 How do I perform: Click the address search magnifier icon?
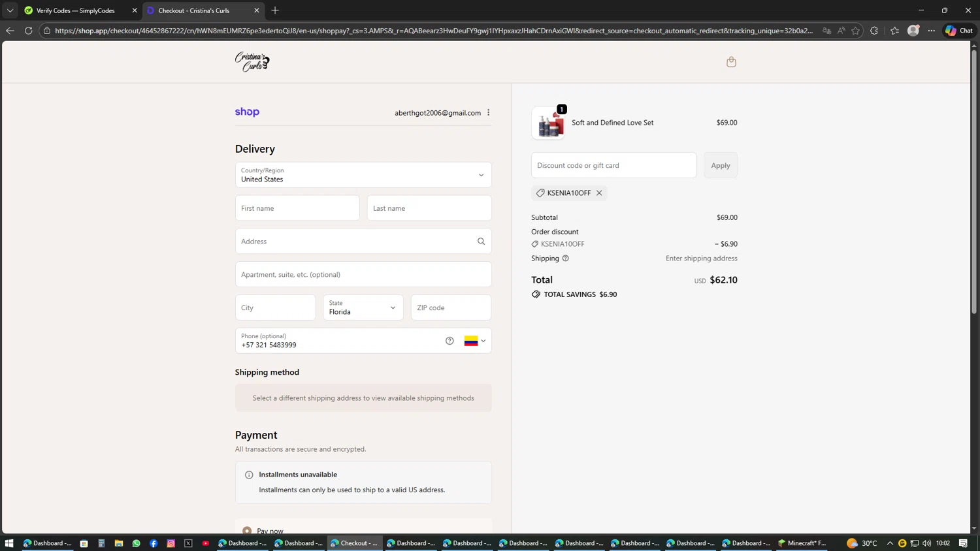click(x=481, y=242)
